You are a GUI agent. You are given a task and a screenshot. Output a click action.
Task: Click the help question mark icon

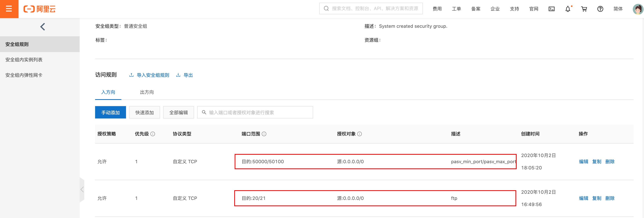(600, 9)
